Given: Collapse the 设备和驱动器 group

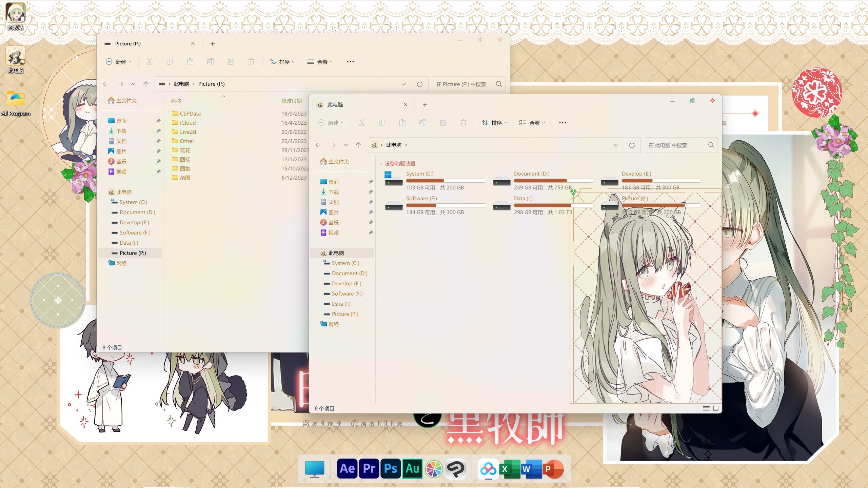Looking at the screenshot, I should tap(381, 164).
